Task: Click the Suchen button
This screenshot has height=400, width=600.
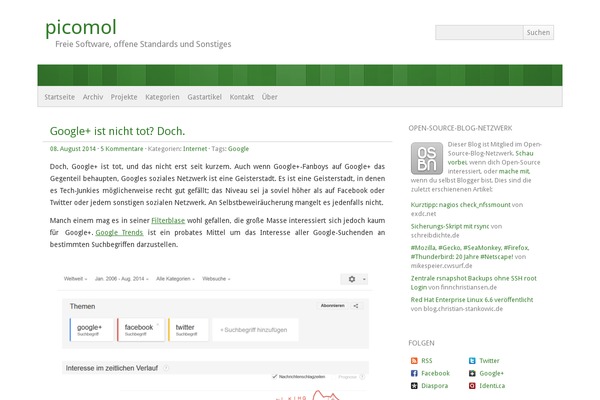Action: 538,33
